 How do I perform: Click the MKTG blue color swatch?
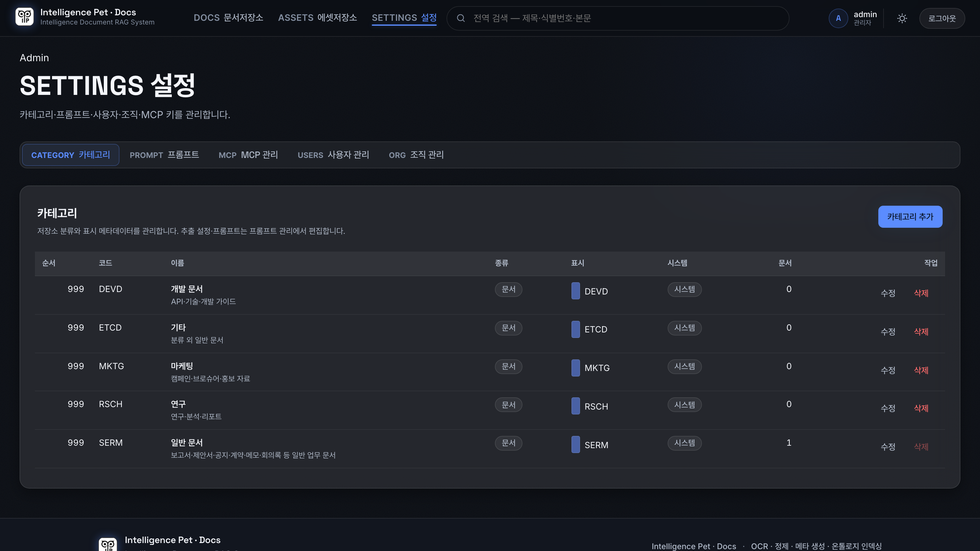pyautogui.click(x=576, y=368)
